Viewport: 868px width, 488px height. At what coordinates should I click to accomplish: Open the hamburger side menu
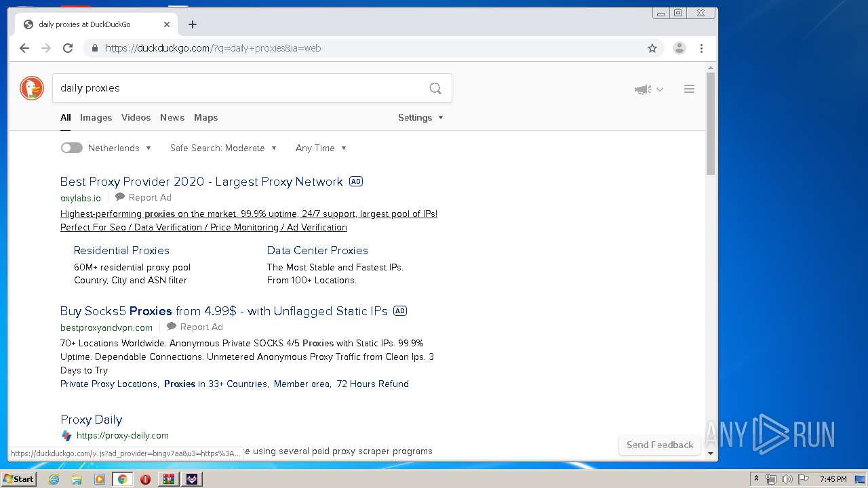[689, 89]
